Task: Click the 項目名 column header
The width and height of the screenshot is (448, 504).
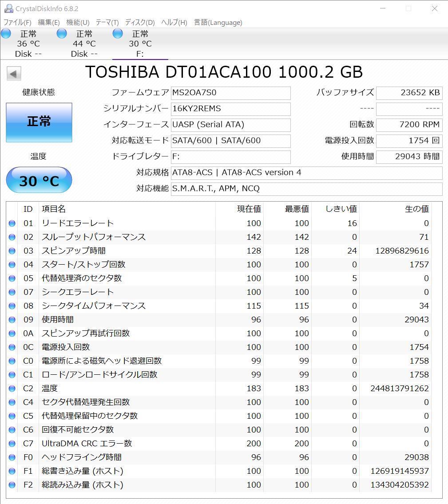Action: tap(127, 209)
